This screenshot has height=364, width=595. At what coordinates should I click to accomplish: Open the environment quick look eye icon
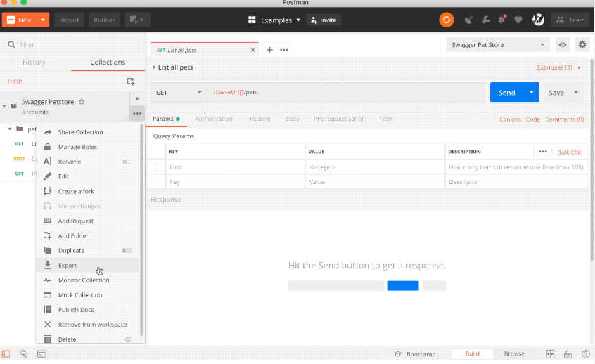pyautogui.click(x=563, y=45)
